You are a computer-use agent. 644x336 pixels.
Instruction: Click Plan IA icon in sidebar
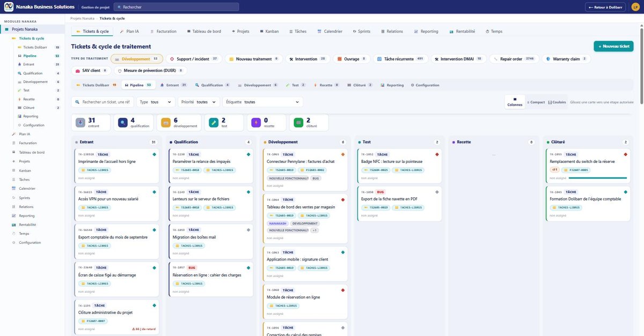(13, 134)
